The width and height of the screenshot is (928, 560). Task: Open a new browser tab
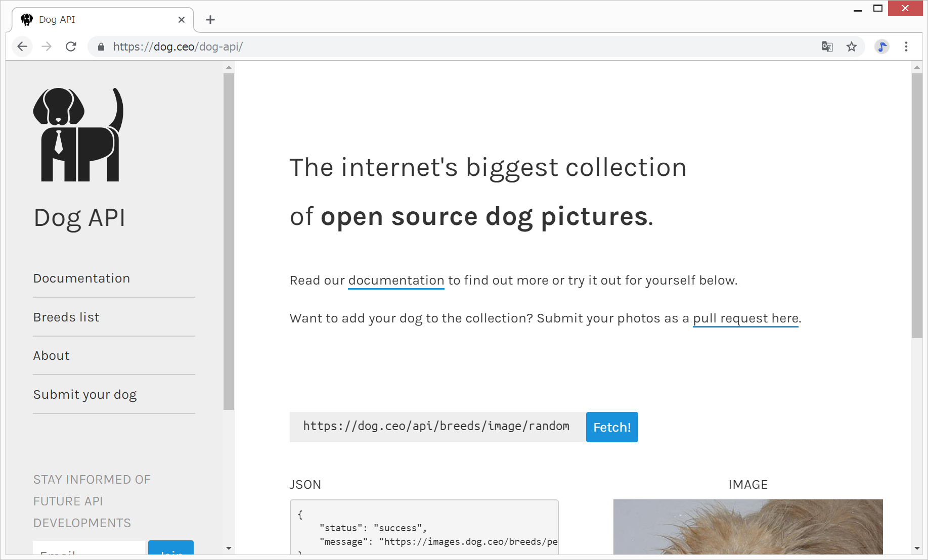210,20
